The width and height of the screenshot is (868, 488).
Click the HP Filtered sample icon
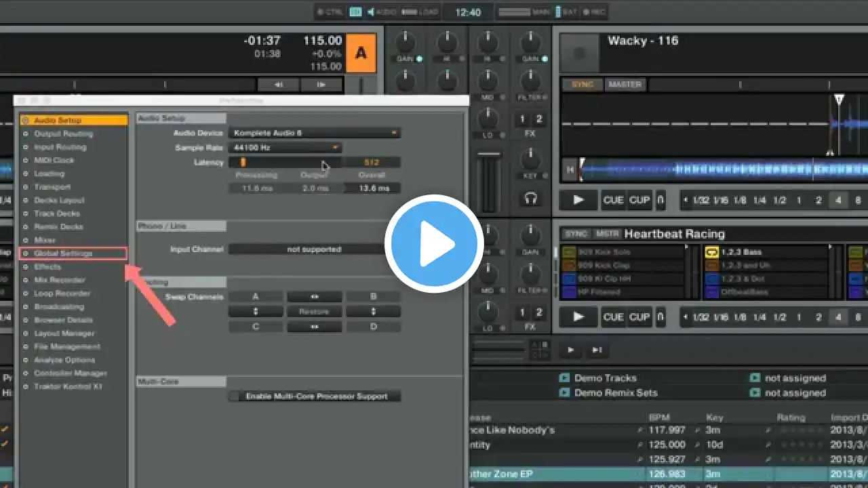[568, 292]
